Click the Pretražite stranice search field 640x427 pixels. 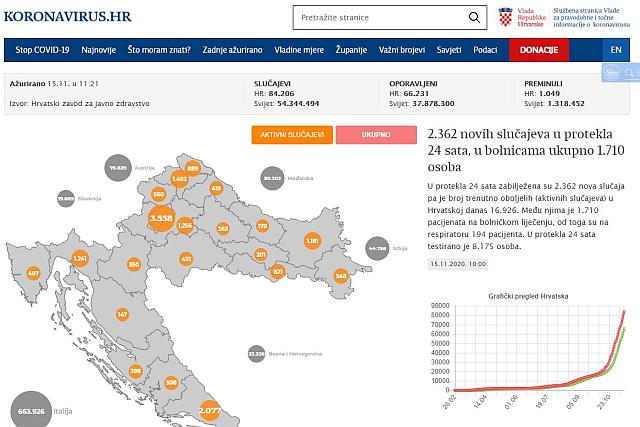coord(375,19)
